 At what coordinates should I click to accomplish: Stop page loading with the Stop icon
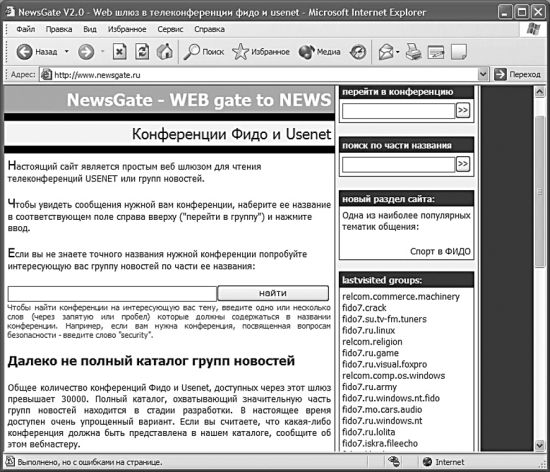[x=119, y=52]
